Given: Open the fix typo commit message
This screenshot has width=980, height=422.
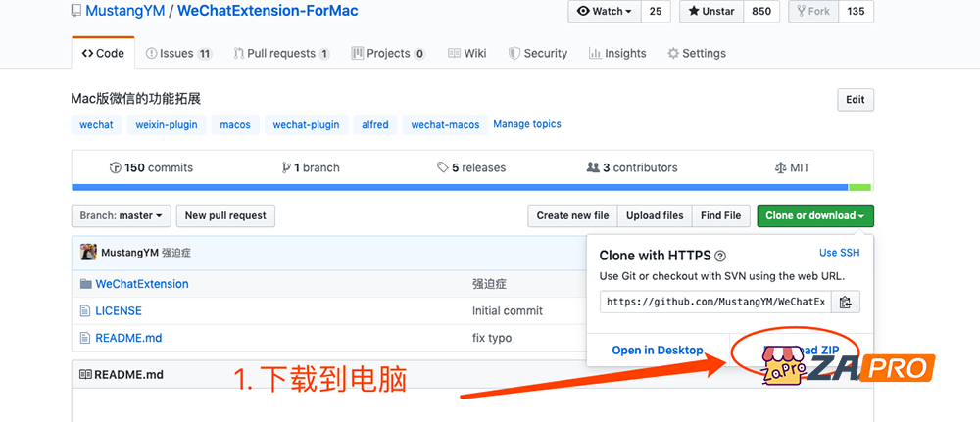Looking at the screenshot, I should (492, 339).
